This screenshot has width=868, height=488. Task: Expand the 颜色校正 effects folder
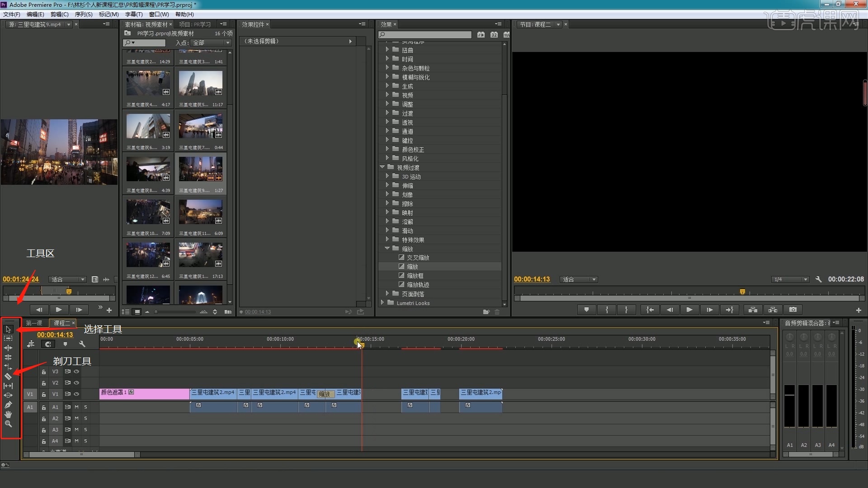click(x=387, y=149)
